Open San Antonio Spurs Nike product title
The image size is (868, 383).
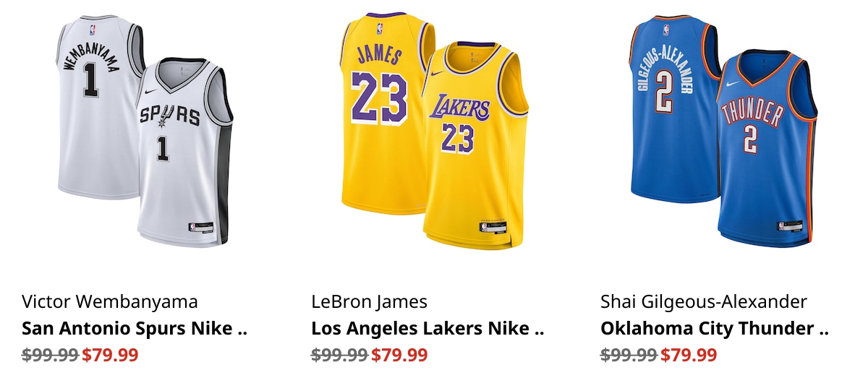point(135,328)
